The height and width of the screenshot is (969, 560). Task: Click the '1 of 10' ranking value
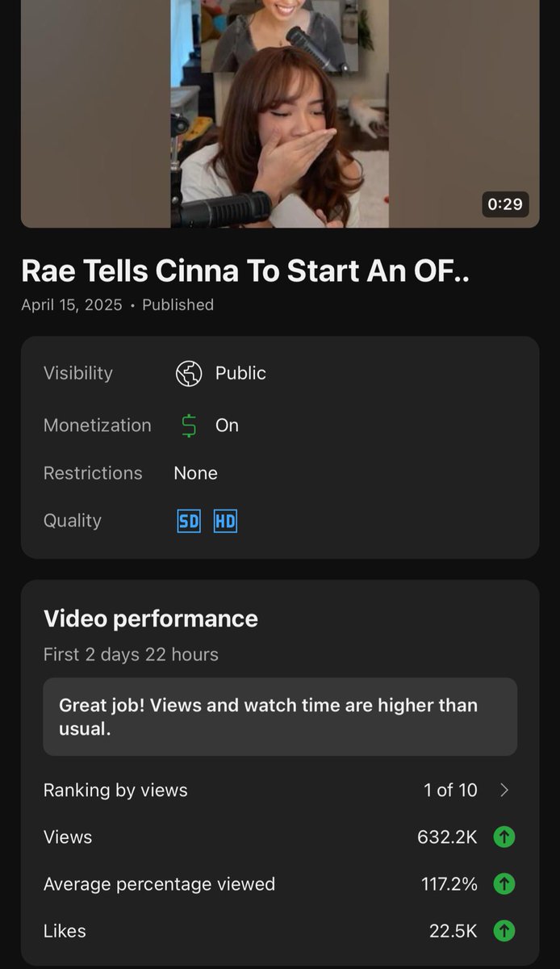point(450,791)
